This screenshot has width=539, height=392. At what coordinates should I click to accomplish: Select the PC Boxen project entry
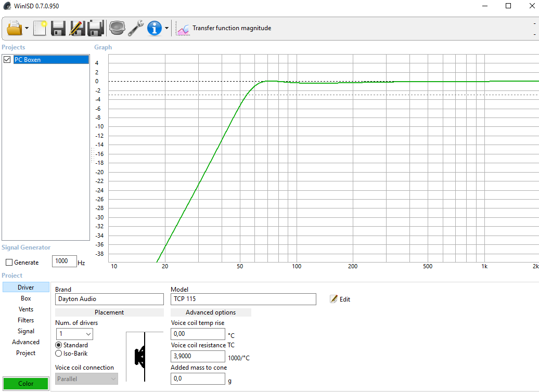[x=51, y=59]
